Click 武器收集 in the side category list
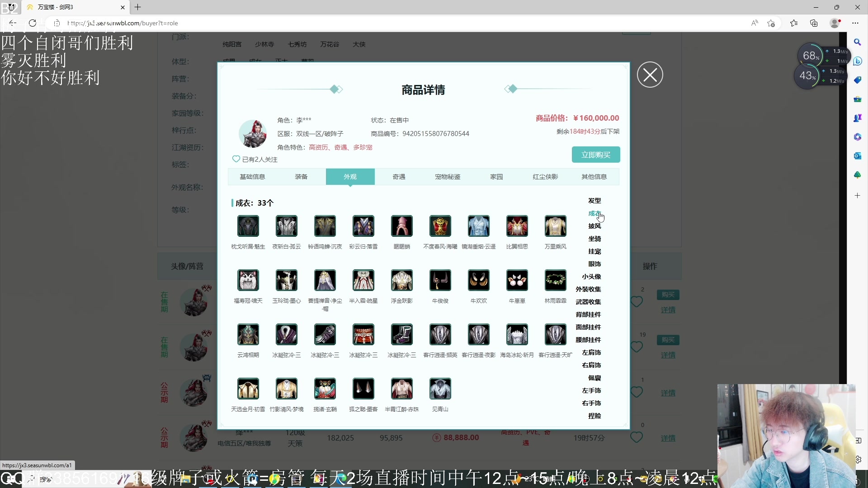This screenshot has width=868, height=488. 588,302
